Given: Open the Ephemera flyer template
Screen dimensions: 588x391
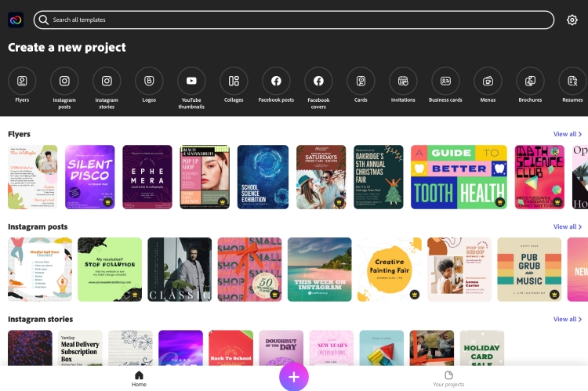Looking at the screenshot, I should tap(147, 177).
